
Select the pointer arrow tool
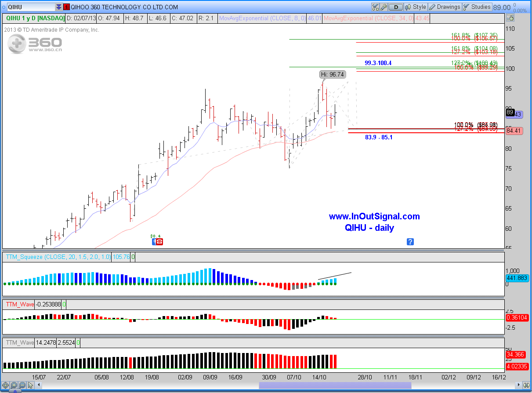[30, 386]
